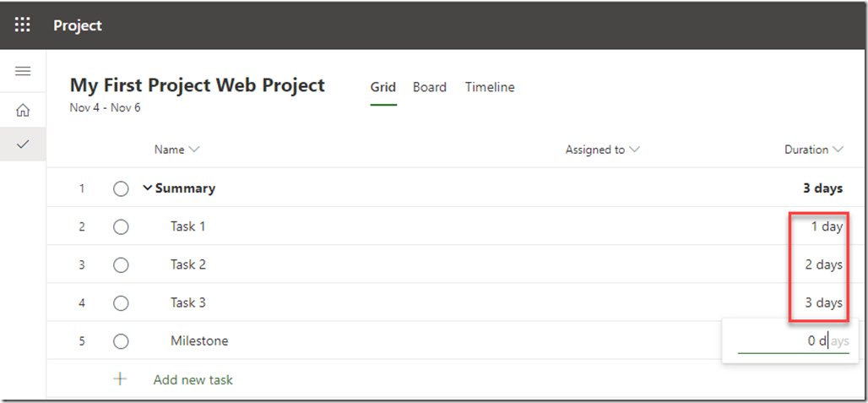Click the plus icon to add task
The width and height of the screenshot is (868, 403).
pyautogui.click(x=121, y=379)
